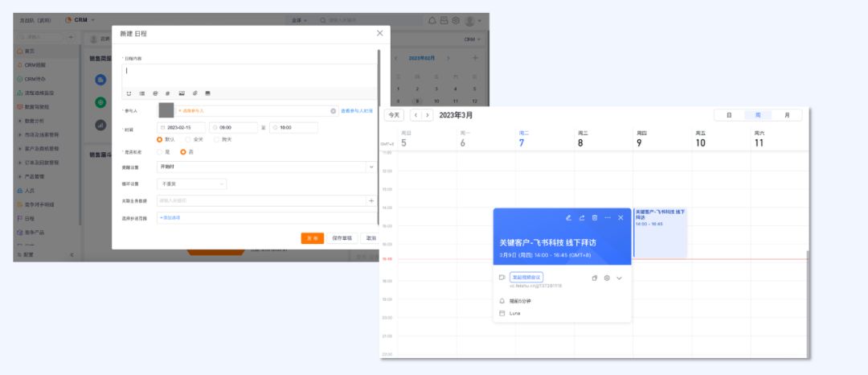Collapse the CRM sidebar with the arrow icon
The height and width of the screenshot is (375, 868).
coord(72,255)
